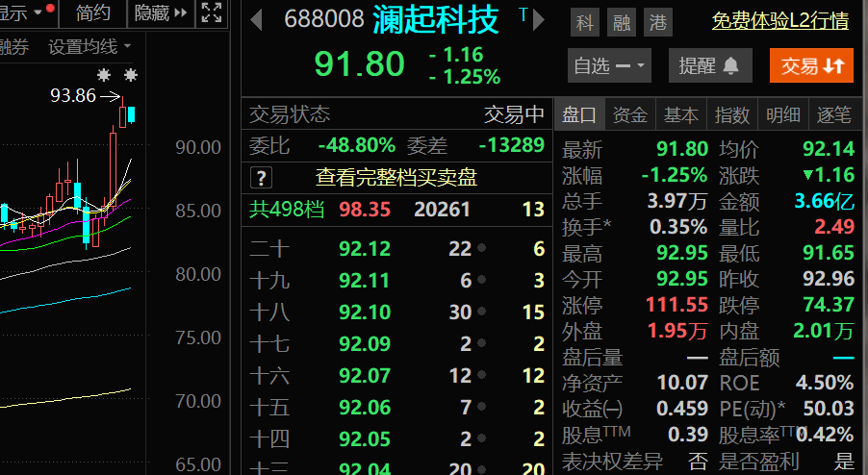
Task: Click the 融券 label
Action: pyautogui.click(x=14, y=47)
